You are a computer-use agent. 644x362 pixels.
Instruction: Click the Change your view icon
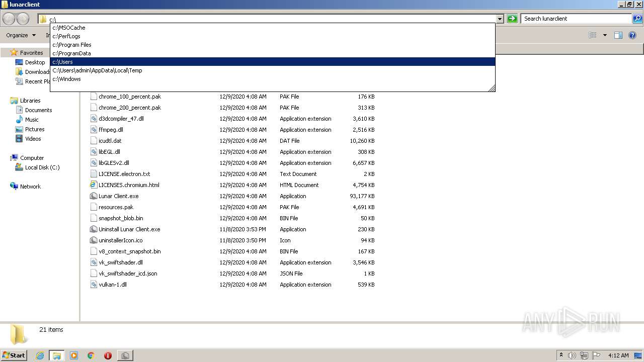[x=593, y=35]
